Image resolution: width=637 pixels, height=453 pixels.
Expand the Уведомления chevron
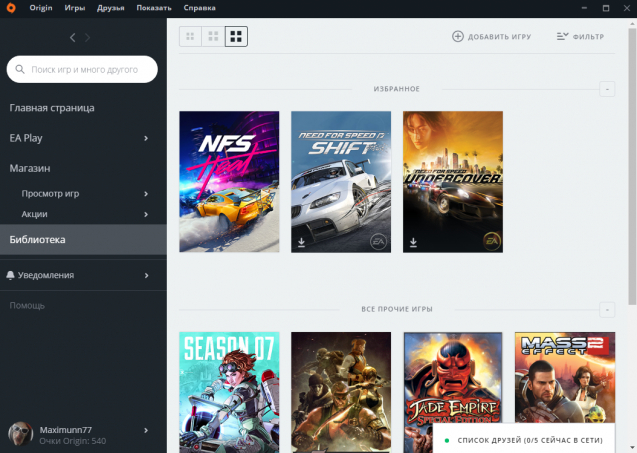[x=146, y=275]
